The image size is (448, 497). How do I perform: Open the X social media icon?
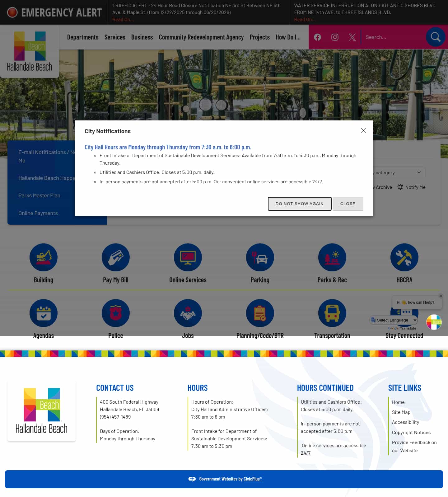coord(352,37)
